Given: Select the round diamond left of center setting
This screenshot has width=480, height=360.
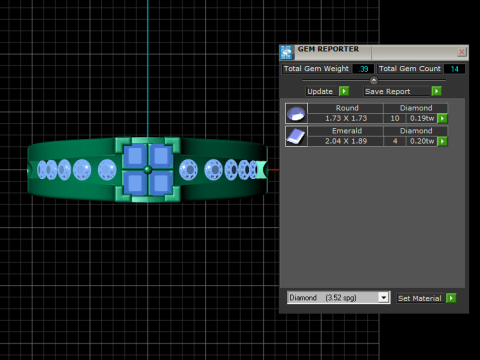Looking at the screenshot, I should (107, 169).
